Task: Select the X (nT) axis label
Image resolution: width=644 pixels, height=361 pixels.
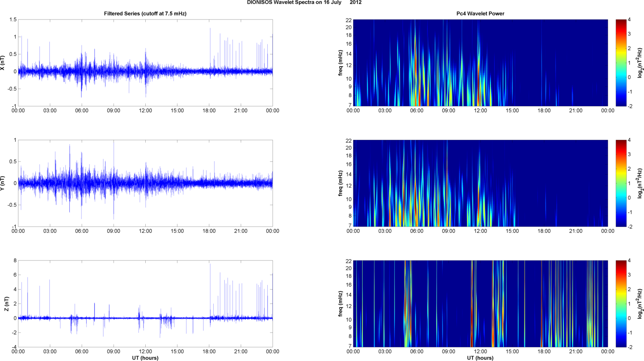Action: click(x=3, y=63)
